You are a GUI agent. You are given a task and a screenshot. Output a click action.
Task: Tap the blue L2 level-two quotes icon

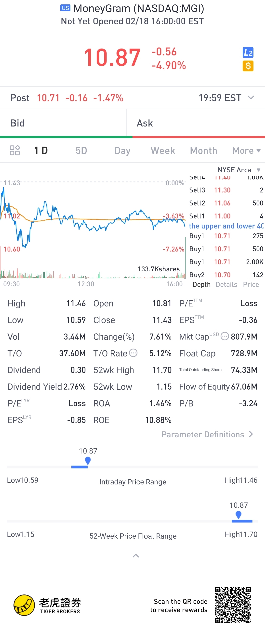(x=248, y=52)
